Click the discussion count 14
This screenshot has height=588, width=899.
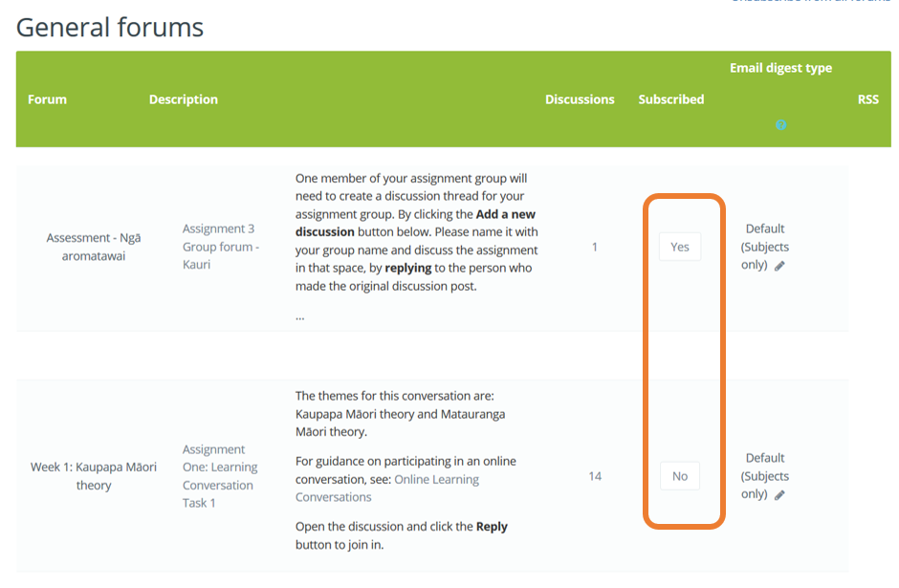point(595,476)
